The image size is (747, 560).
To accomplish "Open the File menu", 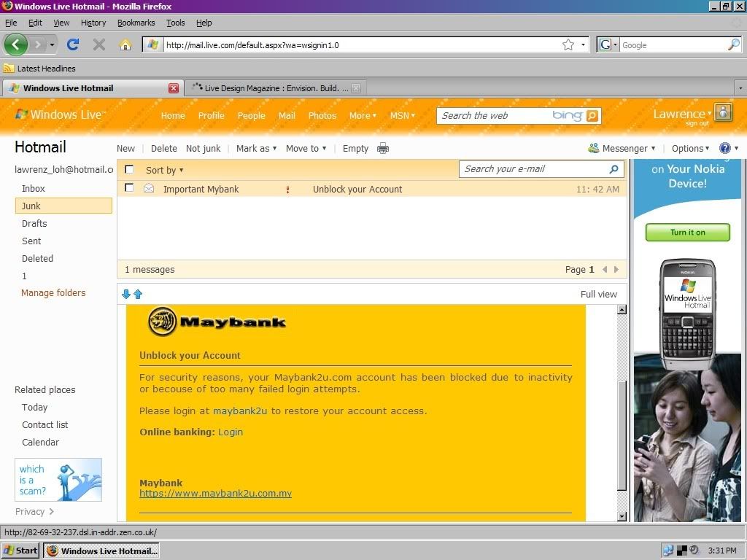I will [11, 23].
